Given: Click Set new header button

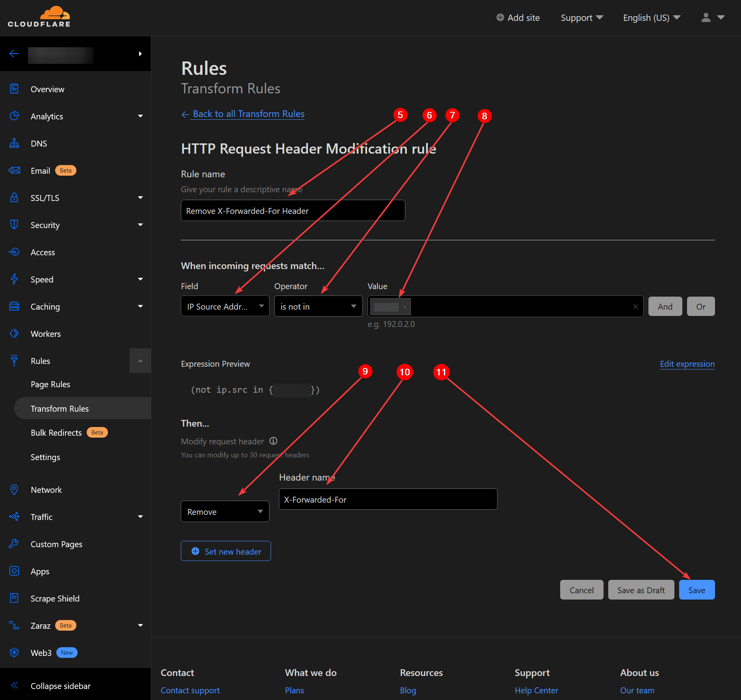Looking at the screenshot, I should [226, 551].
